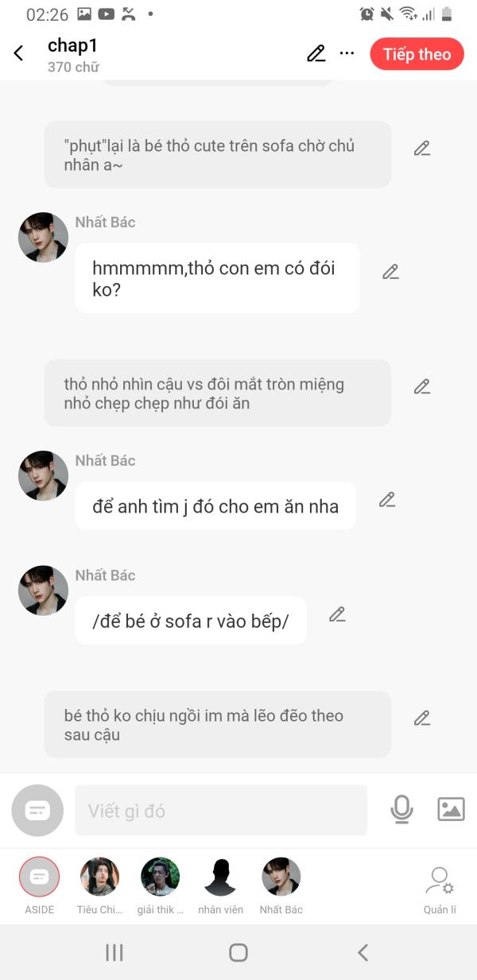Tap the microphone voice input icon

pyautogui.click(x=401, y=809)
